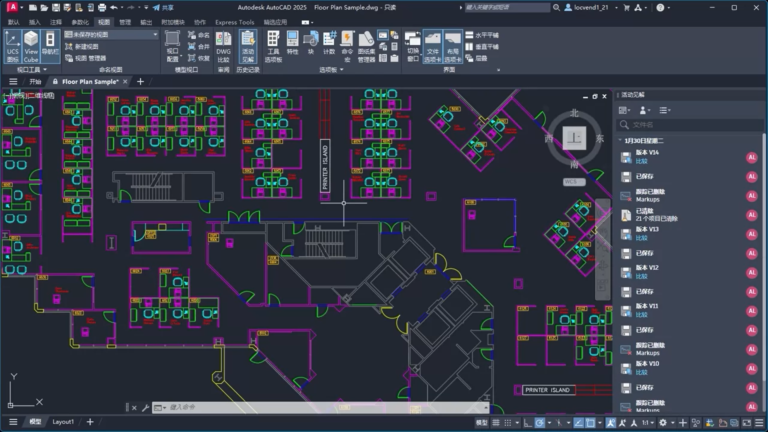768x432 pixels.
Task: Toggle the View Cube button in ribbon
Action: 31,47
